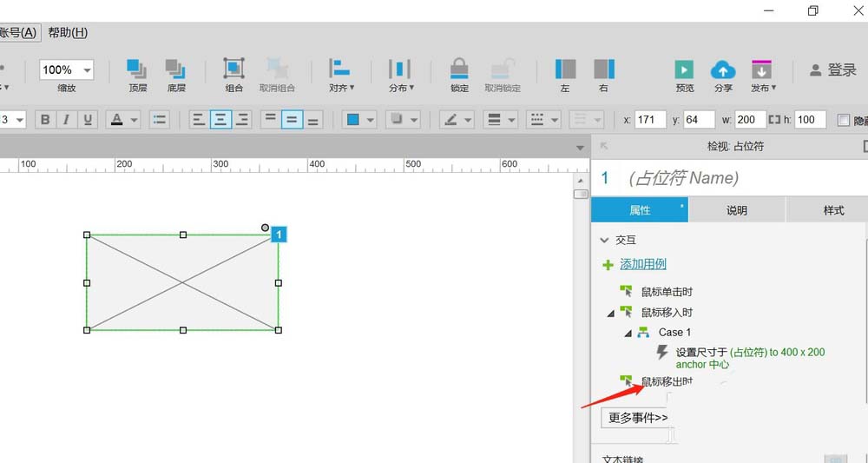Select the OnMouseEnter (鼠标移入时) event
The width and height of the screenshot is (868, 463).
667,313
